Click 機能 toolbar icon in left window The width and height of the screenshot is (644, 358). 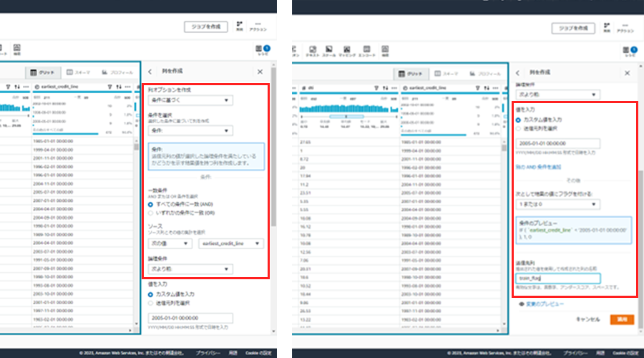[17, 49]
